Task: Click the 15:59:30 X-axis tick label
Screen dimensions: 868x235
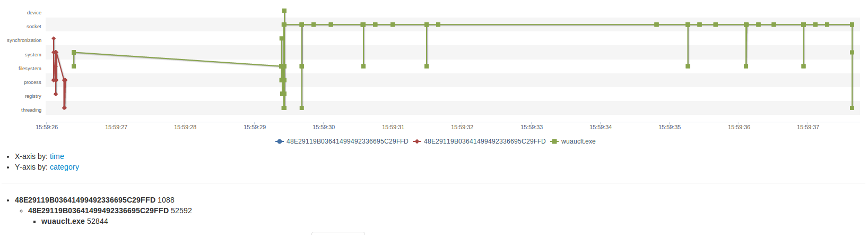Action: coord(324,128)
